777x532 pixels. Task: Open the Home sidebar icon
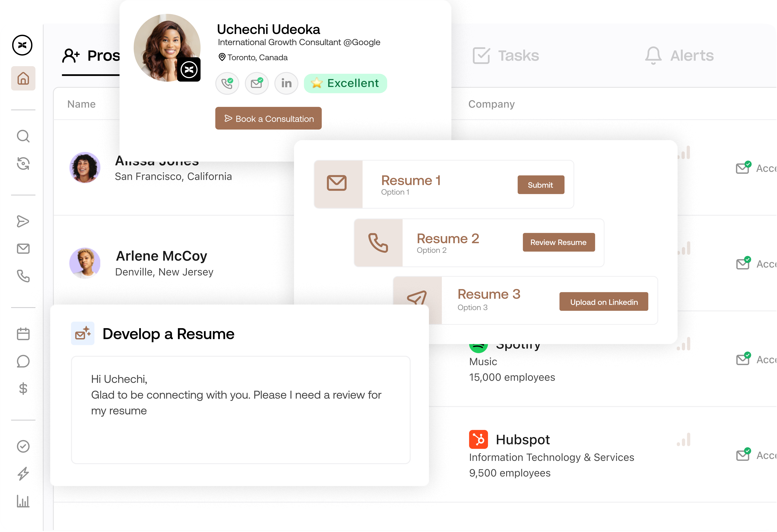[23, 79]
